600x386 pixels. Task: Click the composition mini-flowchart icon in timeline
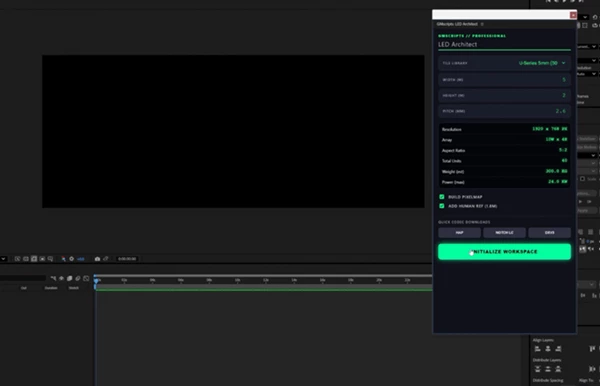pos(53,278)
